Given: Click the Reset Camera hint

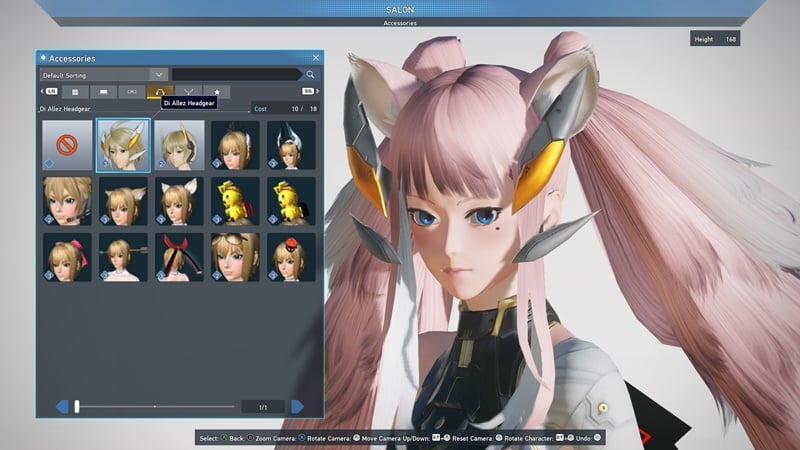Looking at the screenshot, I should [x=477, y=438].
